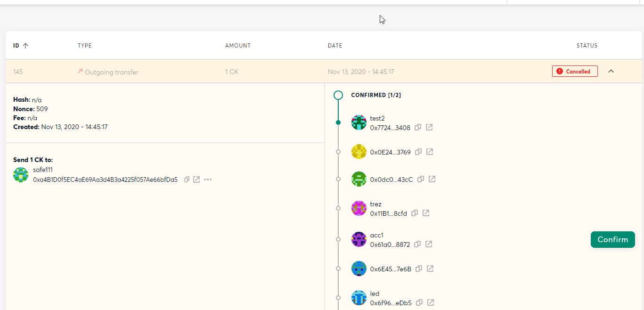Copy address 0x6E45...7e6B

(x=419, y=269)
